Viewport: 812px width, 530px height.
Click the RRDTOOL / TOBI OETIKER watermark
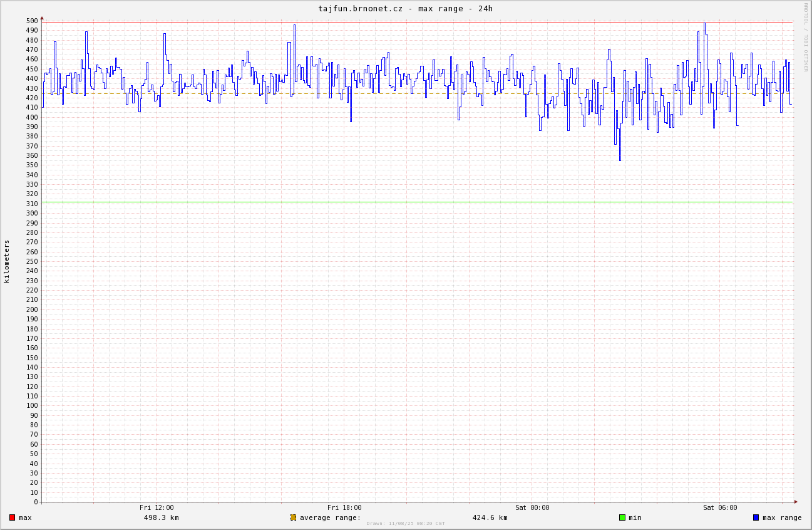[x=806, y=37]
